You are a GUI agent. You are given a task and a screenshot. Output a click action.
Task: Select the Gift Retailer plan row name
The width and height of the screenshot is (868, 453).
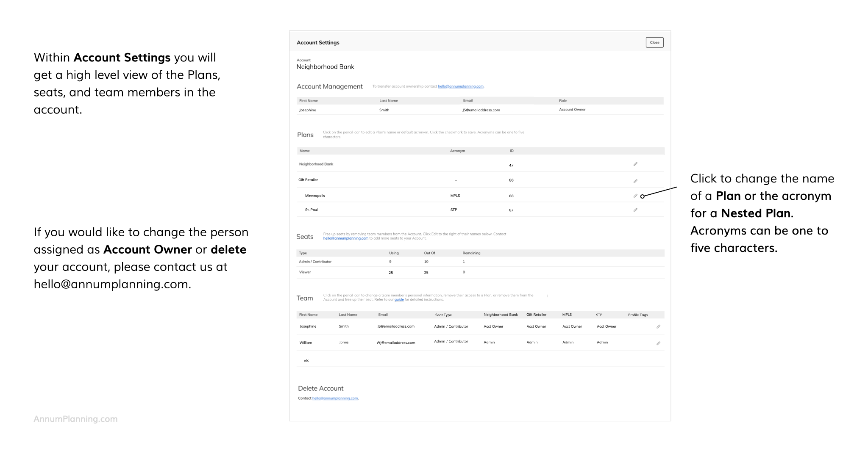click(x=308, y=180)
